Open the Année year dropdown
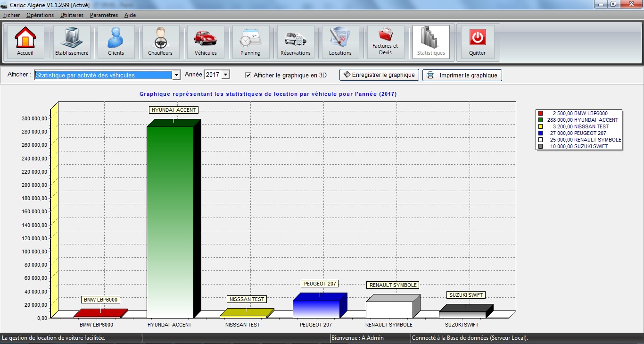Viewport: 644px width, 344px height. point(225,75)
